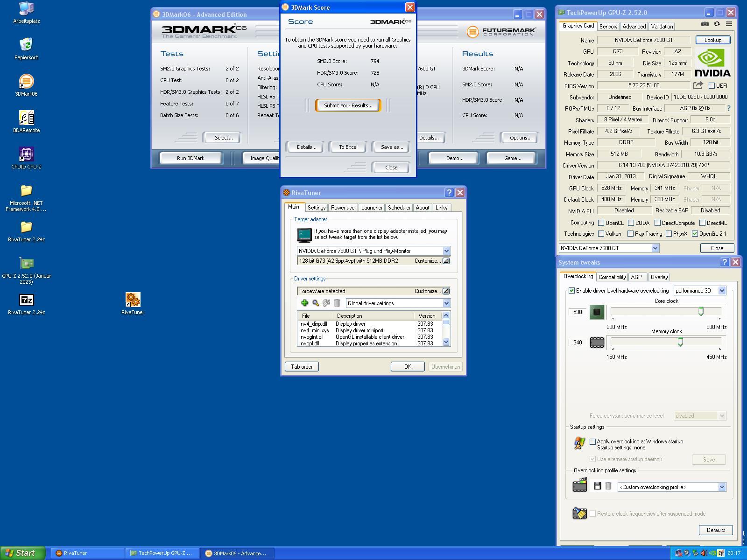Viewport: 747px width, 560px height.
Task: Click the core clock chip icon
Action: (x=597, y=312)
